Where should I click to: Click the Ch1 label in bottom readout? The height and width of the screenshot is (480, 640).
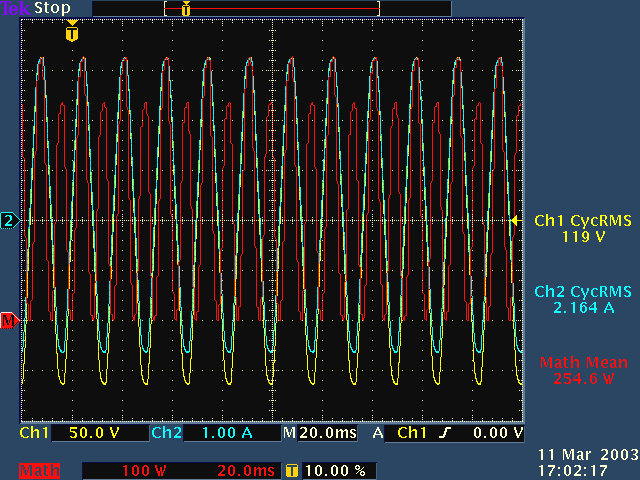click(x=34, y=433)
